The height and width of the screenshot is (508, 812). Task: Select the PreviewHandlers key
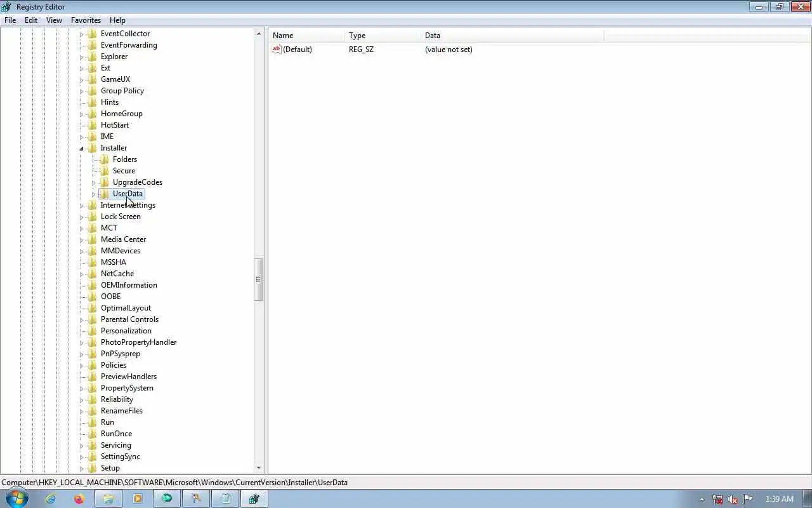click(x=128, y=377)
